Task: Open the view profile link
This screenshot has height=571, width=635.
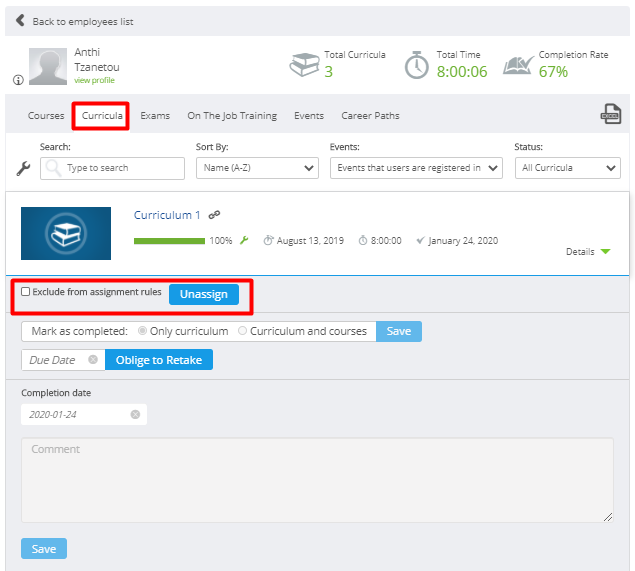Action: click(94, 80)
